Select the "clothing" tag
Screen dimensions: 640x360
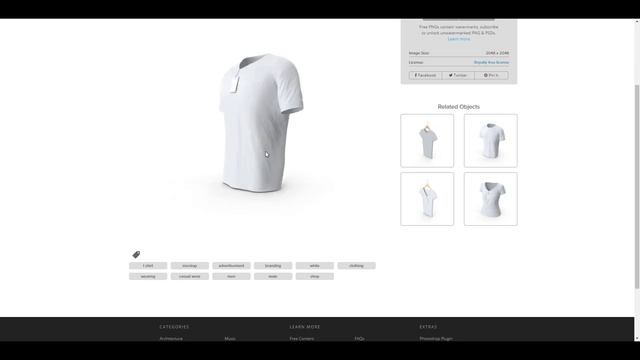click(356, 266)
